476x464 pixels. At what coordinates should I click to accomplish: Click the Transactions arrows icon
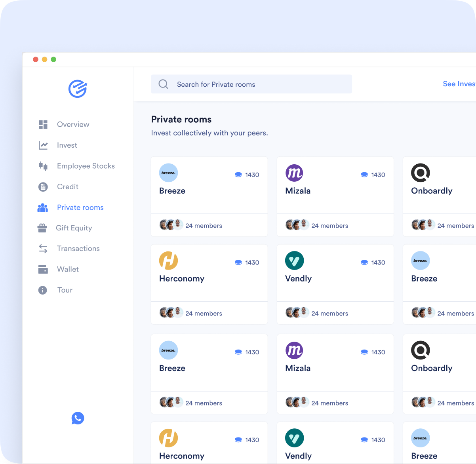click(43, 249)
